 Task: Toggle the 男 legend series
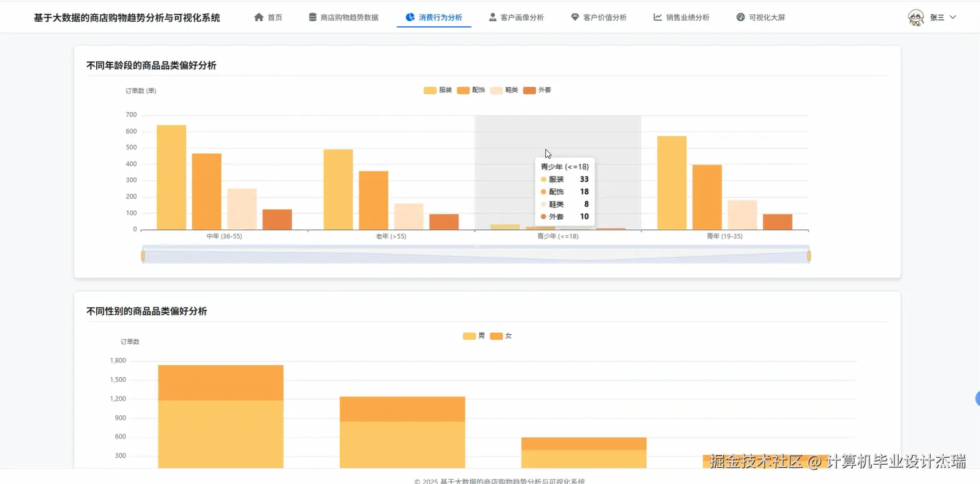[x=474, y=336]
